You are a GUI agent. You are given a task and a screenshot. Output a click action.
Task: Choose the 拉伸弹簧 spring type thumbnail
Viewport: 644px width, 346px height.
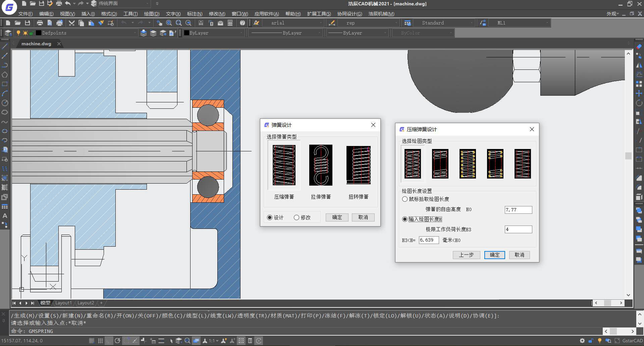[321, 165]
